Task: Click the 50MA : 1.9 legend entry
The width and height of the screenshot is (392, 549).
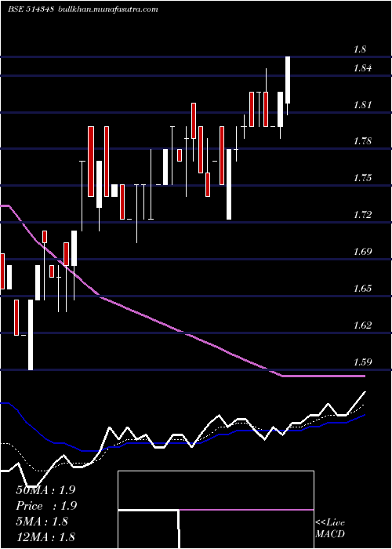Action: click(45, 490)
